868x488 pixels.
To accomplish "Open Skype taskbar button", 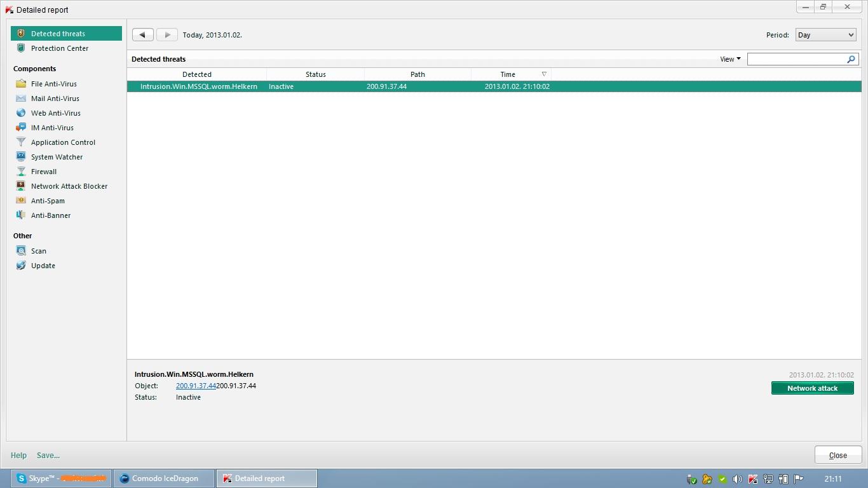I will [61, 478].
